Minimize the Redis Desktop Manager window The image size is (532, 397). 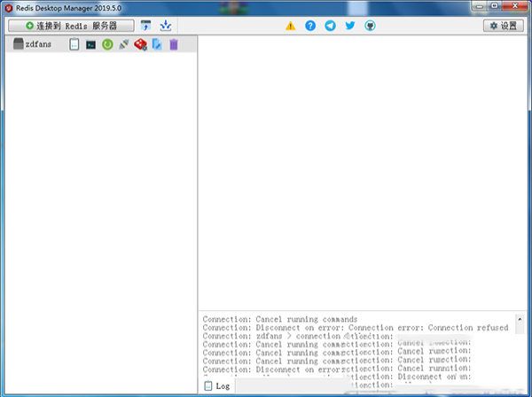coord(480,6)
